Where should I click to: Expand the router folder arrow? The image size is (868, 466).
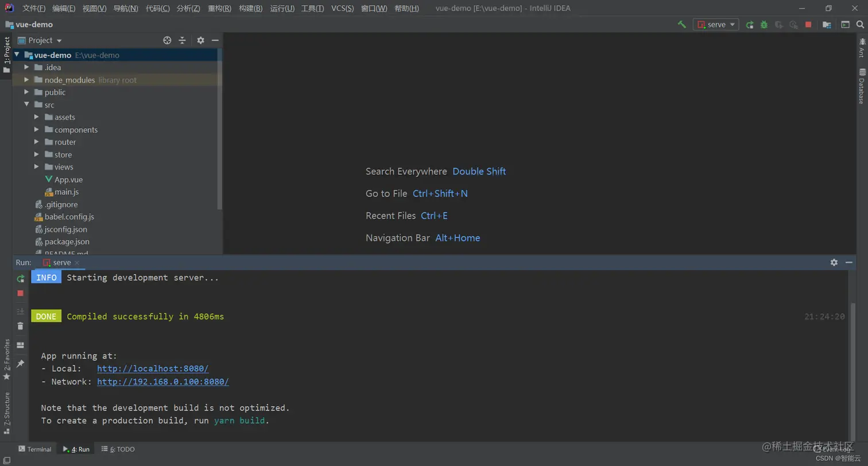[x=36, y=142]
